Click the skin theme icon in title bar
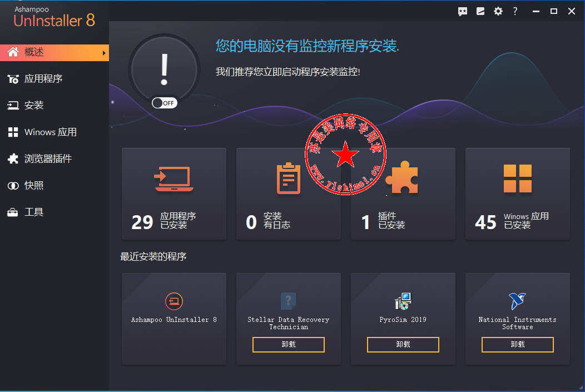This screenshot has width=585, height=392. click(480, 12)
